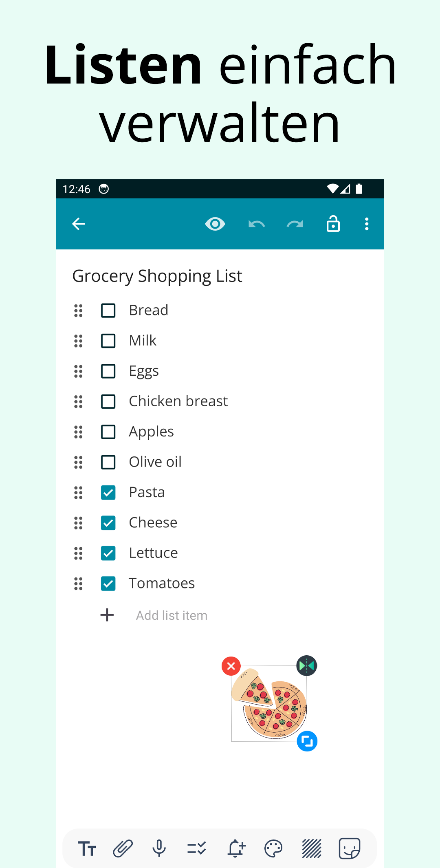This screenshot has width=440, height=868.
Task: Add a reminder with bell icon
Action: pyautogui.click(x=236, y=848)
